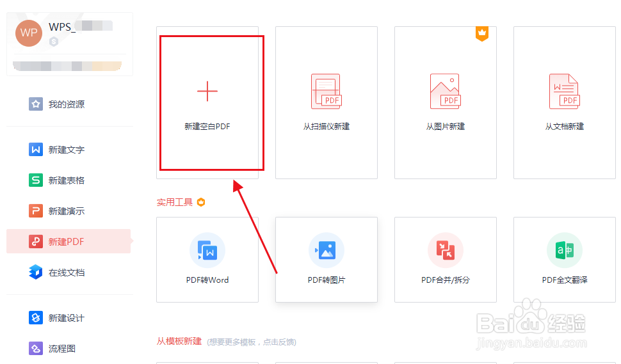
Task: Click the red 新建PDF sidebar icon
Action: (x=36, y=241)
